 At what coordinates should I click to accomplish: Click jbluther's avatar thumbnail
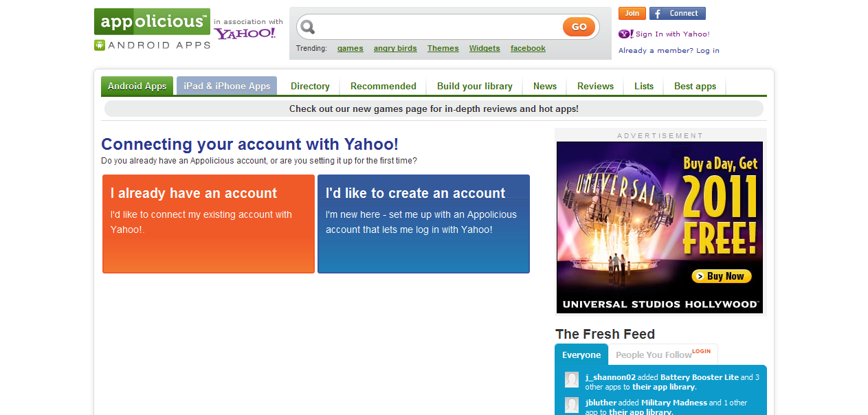click(x=572, y=405)
